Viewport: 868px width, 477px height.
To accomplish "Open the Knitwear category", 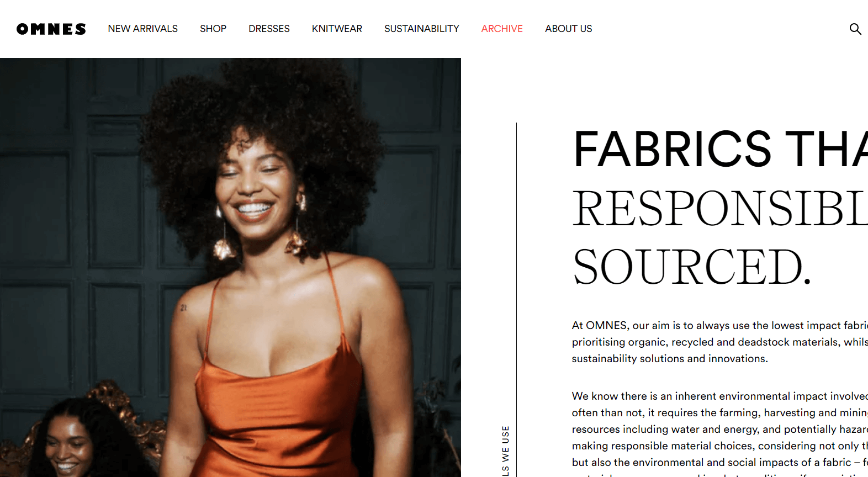I will 337,29.
